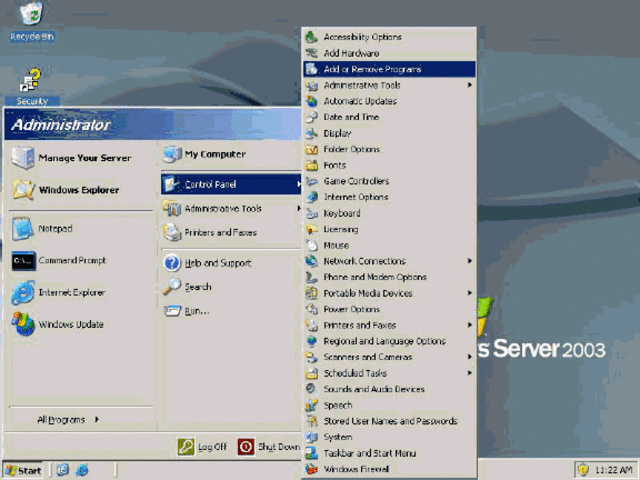Open Printers and Faxes in Start menu right column
Image resolution: width=640 pixels, height=480 pixels.
click(231, 233)
